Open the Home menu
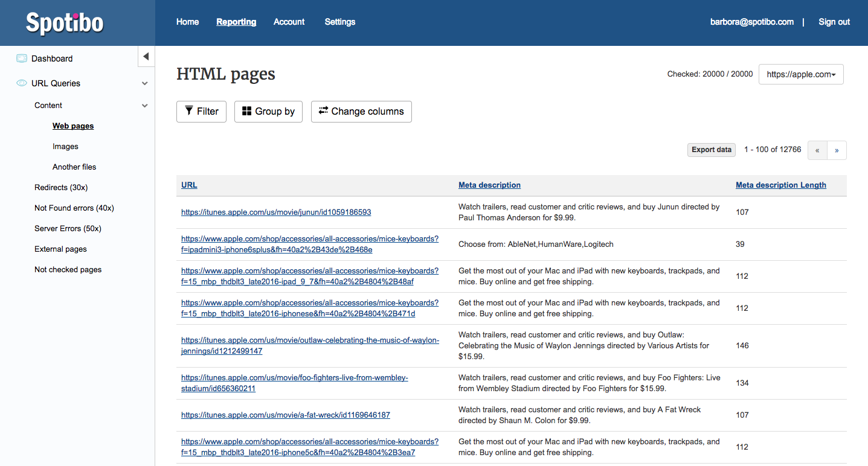The image size is (868, 466). 187,22
